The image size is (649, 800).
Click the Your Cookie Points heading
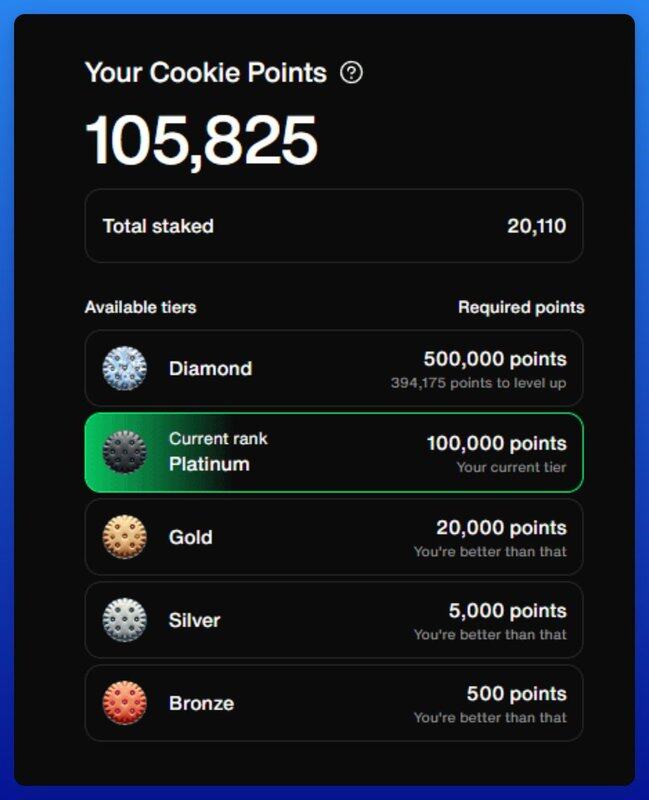[205, 73]
